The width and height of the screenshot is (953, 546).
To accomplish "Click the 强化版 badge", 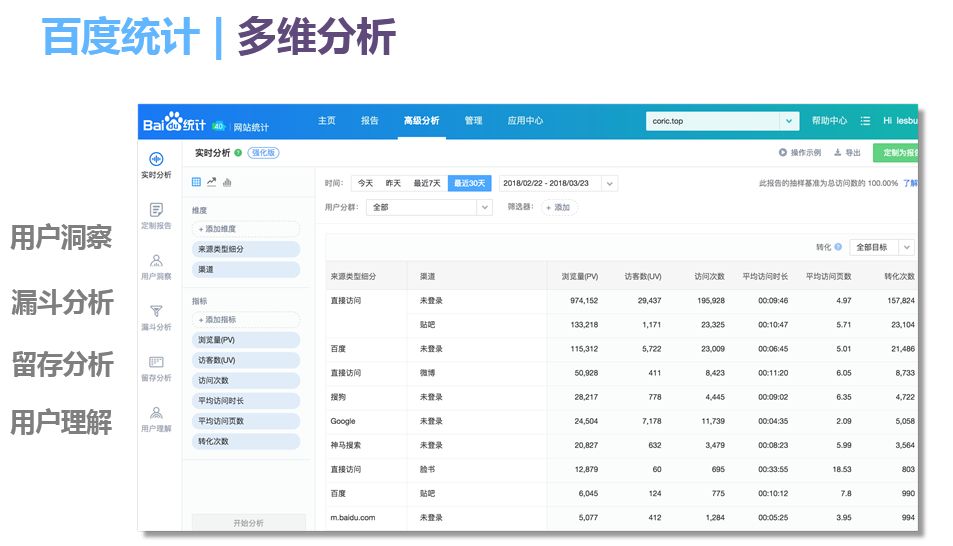I will tap(264, 153).
